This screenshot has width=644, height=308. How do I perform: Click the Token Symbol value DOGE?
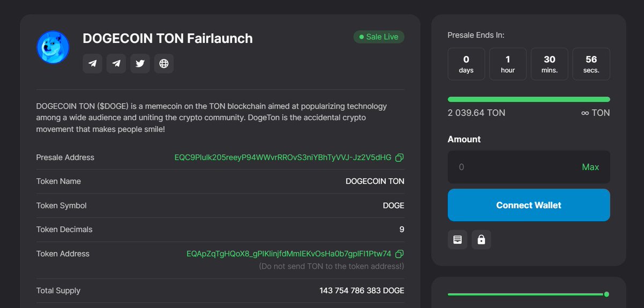pos(393,205)
